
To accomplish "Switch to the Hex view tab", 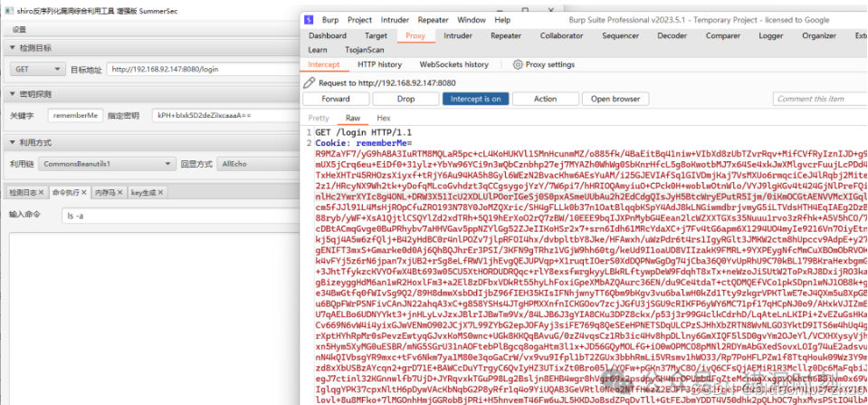I will 384,118.
